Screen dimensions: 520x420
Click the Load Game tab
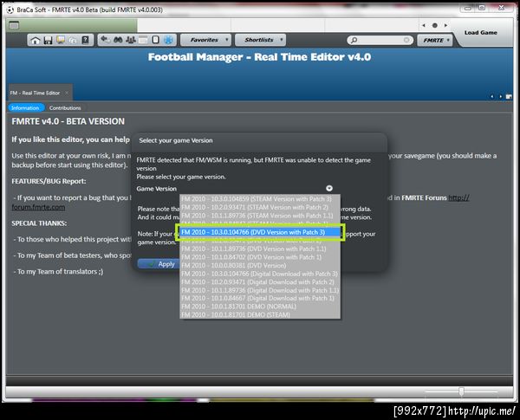click(480, 33)
